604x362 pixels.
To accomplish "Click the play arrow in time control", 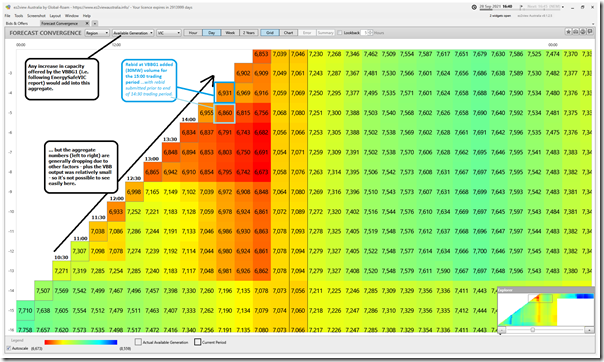I will pyautogui.click(x=522, y=7).
